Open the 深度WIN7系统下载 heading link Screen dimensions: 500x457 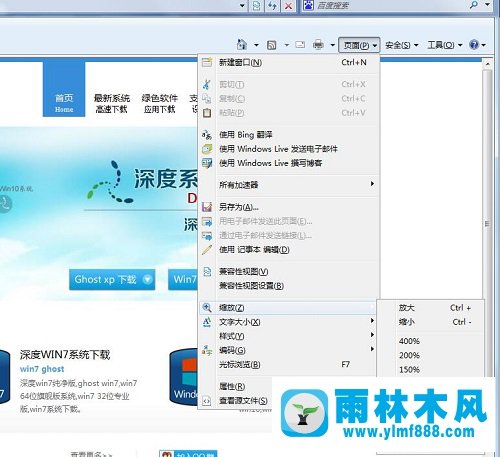pos(65,355)
